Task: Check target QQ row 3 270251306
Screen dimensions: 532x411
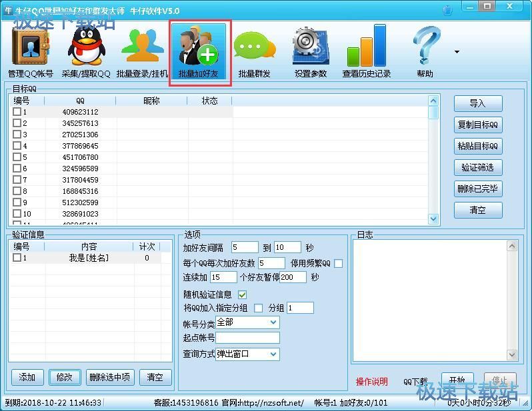Action: [17, 135]
